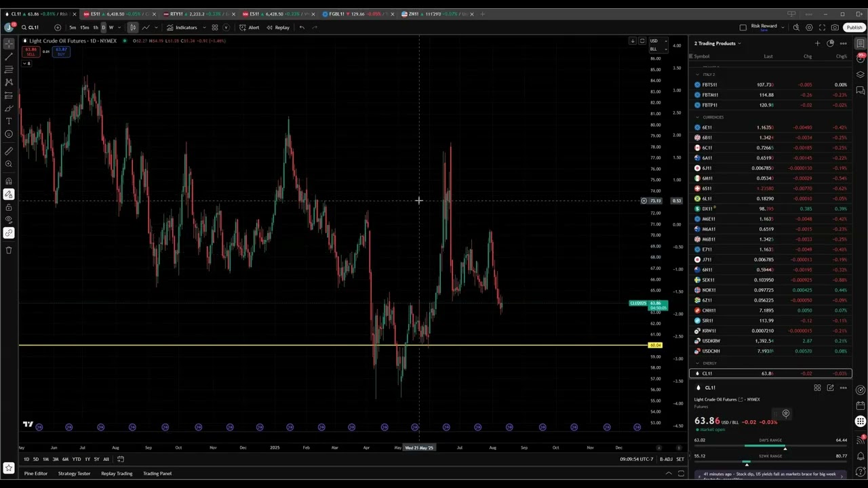Screen dimensions: 868x488
Task: Open the timeframe interval dropdown
Action: [119, 28]
